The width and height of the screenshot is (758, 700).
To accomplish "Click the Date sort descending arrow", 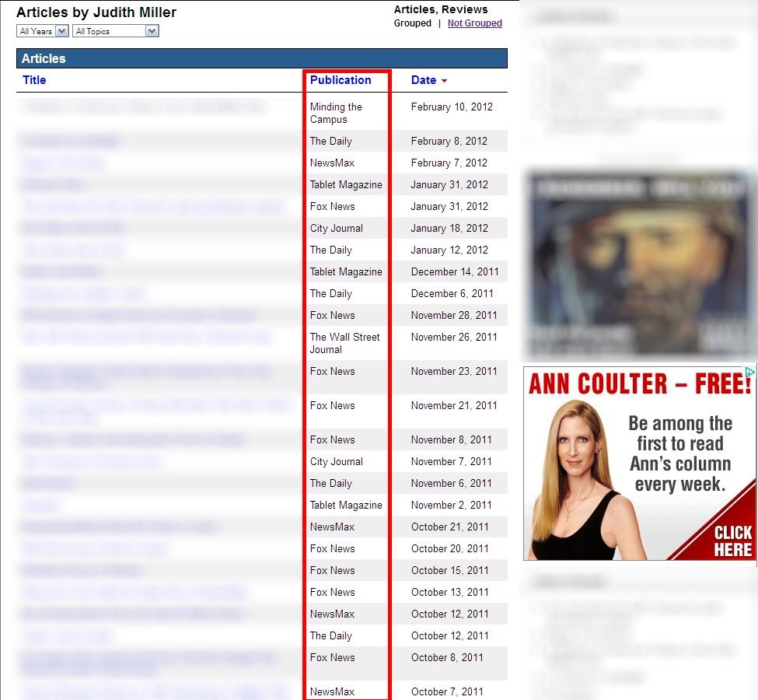I will click(x=444, y=81).
